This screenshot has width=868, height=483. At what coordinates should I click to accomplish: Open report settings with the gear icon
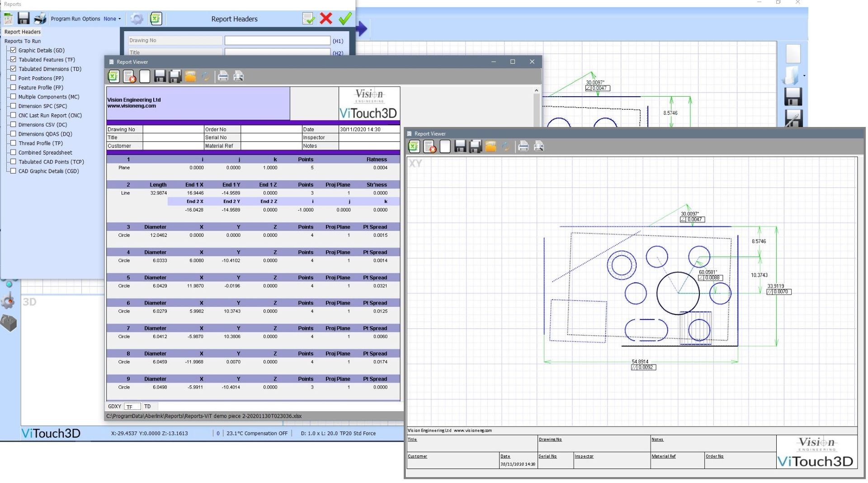click(x=137, y=19)
